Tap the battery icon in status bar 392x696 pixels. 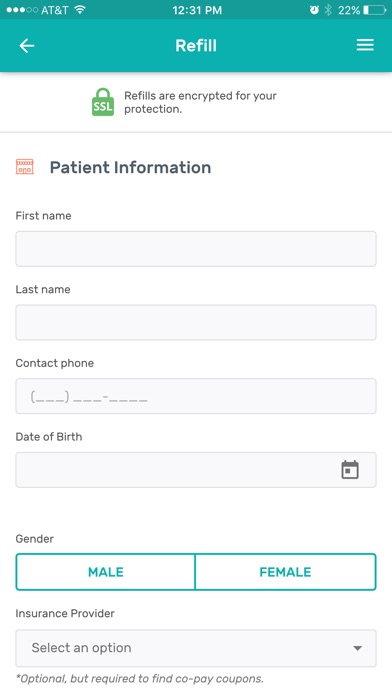(x=374, y=10)
